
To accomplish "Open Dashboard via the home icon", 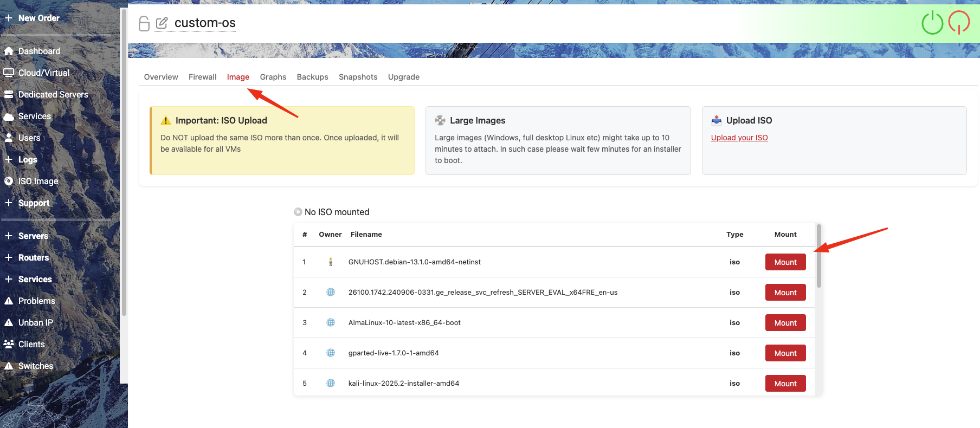I will pyautogui.click(x=9, y=51).
